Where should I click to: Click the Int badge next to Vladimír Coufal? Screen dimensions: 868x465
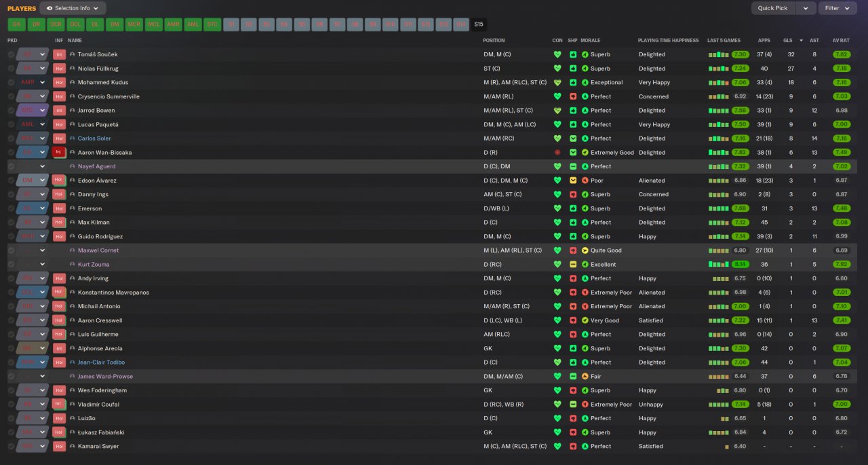click(59, 404)
